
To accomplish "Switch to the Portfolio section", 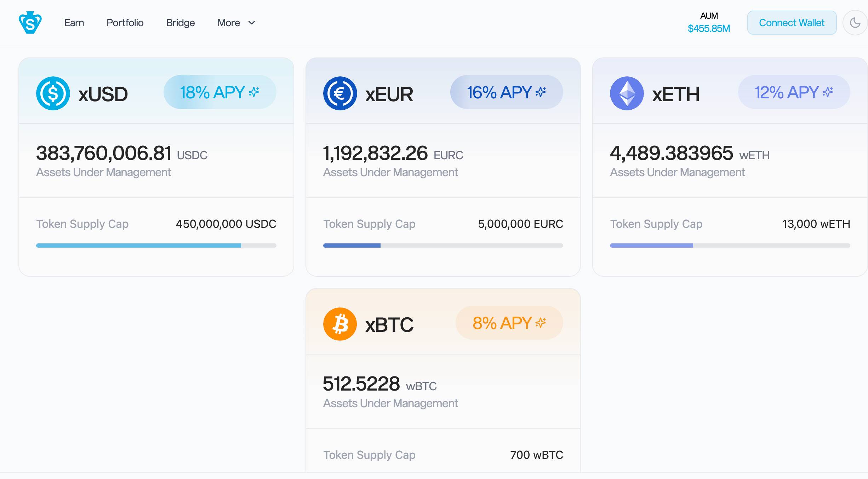I will pos(125,23).
